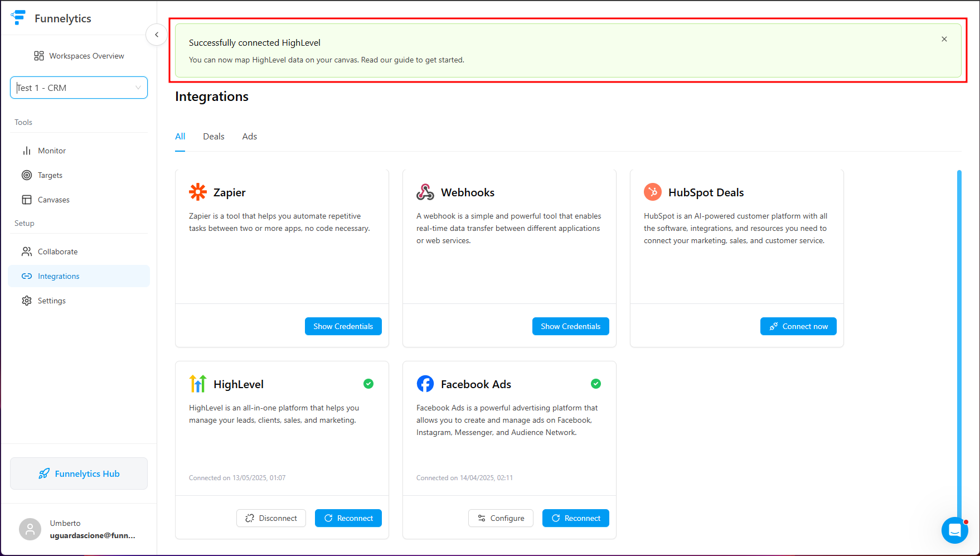Open the chat support widget
This screenshot has width=980, height=556.
coord(955,530)
